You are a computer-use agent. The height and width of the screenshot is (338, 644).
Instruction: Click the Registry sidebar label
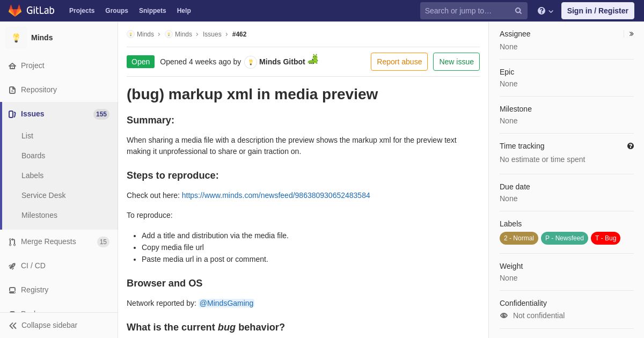tap(34, 290)
